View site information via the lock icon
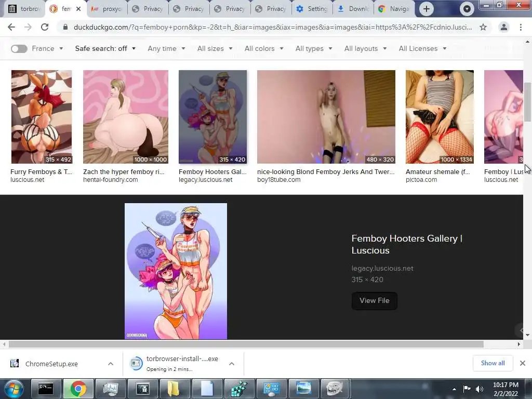Image resolution: width=532 pixels, height=399 pixels. point(65,27)
